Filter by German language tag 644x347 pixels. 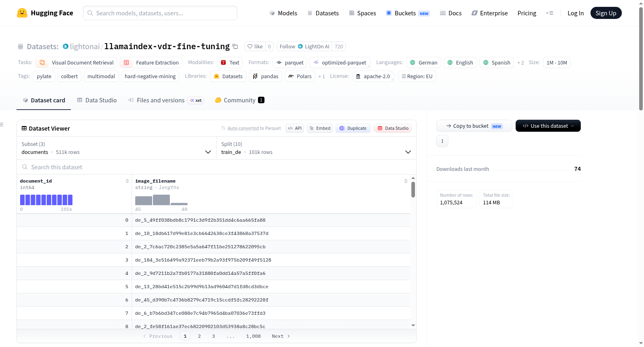[x=423, y=62]
